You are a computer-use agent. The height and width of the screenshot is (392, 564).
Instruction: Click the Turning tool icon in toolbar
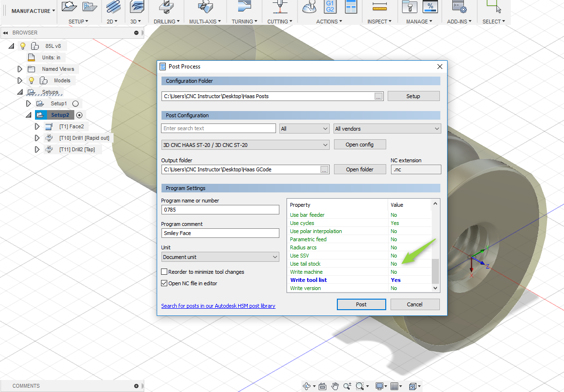(245, 7)
